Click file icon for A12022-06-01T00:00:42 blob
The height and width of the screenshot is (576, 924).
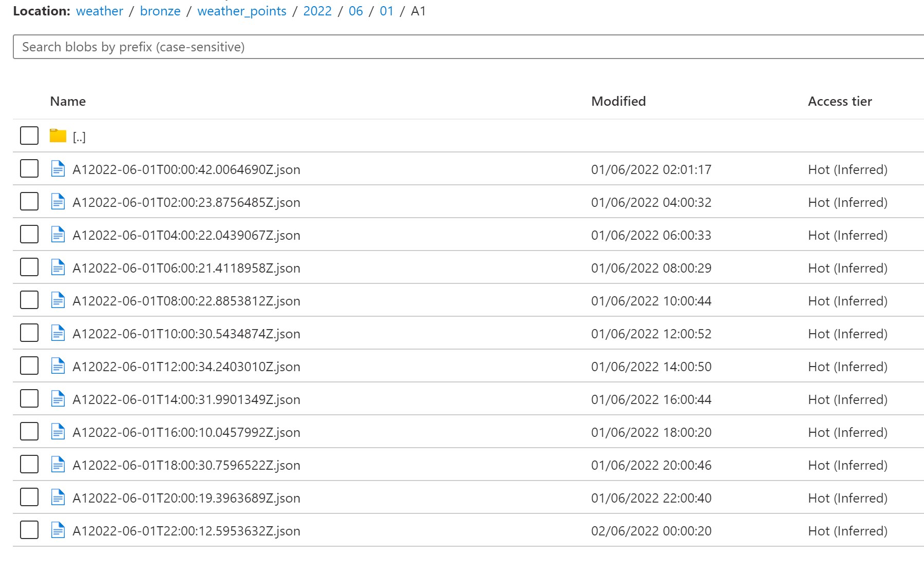[58, 169]
